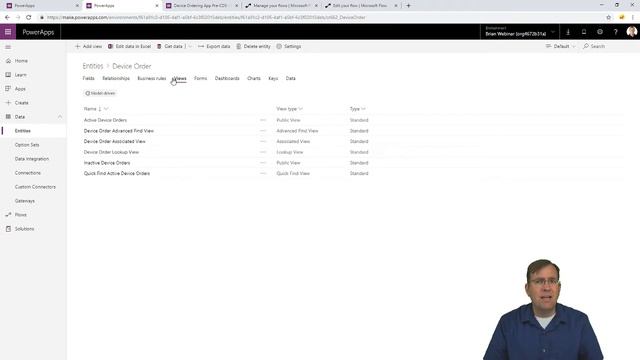Open the PowerApps app launcher waffle
640x360 pixels.
8,32
